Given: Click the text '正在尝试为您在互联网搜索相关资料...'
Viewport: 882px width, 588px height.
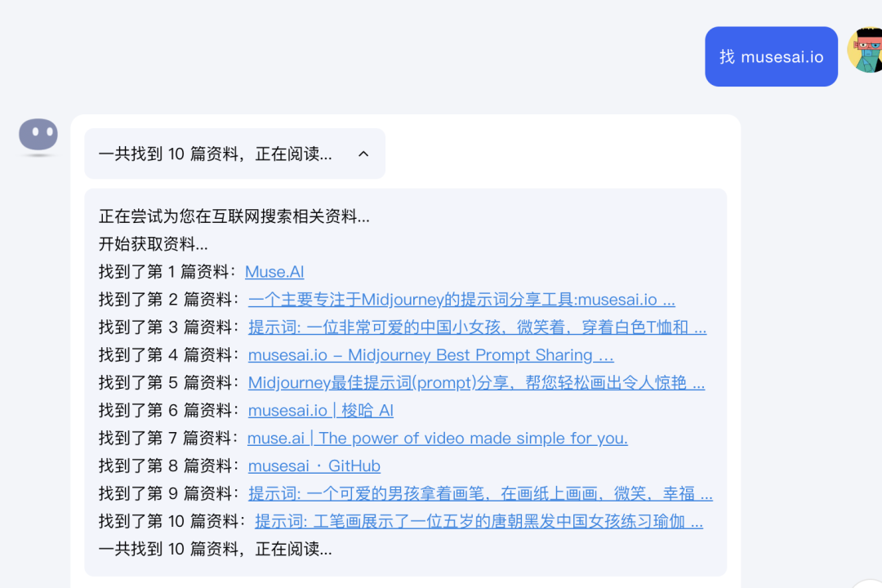Looking at the screenshot, I should [x=234, y=216].
